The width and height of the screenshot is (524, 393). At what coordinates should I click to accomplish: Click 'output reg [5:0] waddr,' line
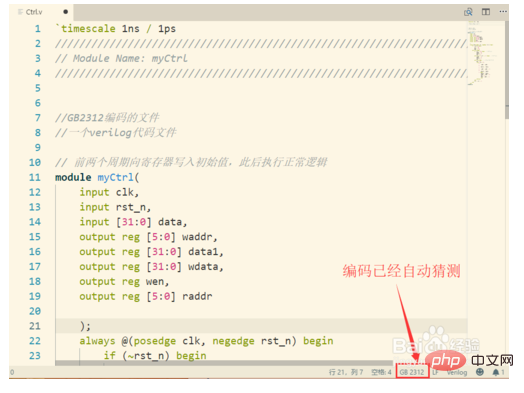click(x=148, y=237)
